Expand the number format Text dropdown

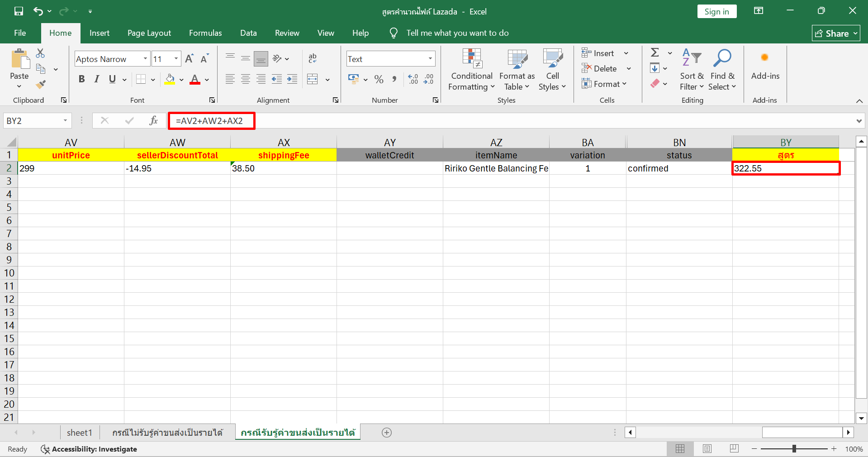pos(430,59)
